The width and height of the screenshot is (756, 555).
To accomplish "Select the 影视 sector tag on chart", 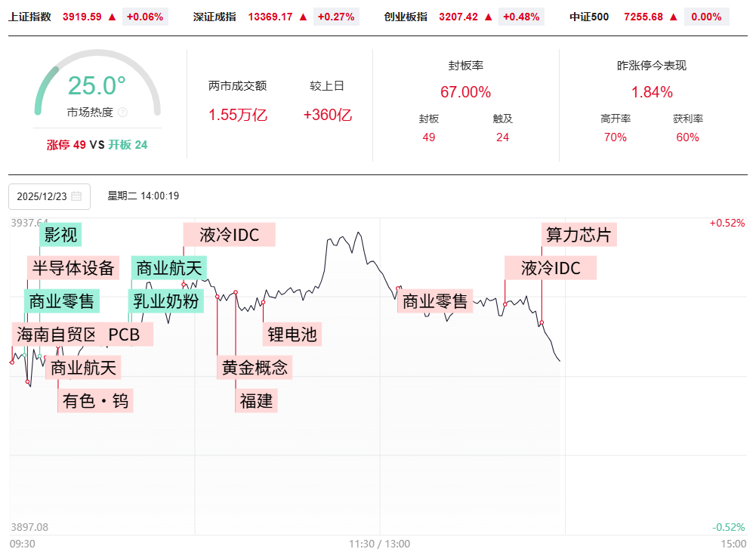I will [x=60, y=235].
